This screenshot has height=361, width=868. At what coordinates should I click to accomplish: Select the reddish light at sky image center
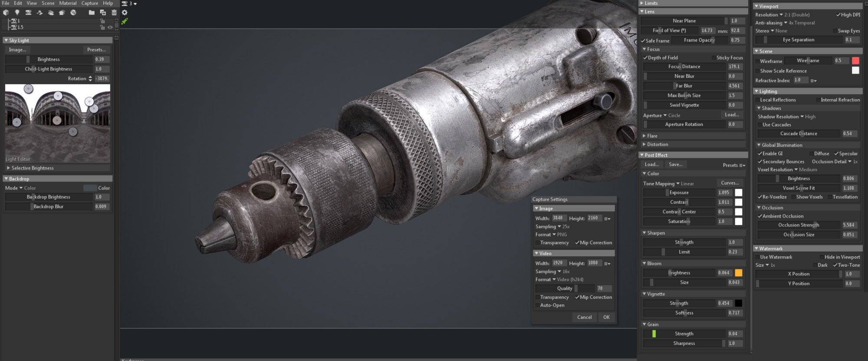point(57,120)
